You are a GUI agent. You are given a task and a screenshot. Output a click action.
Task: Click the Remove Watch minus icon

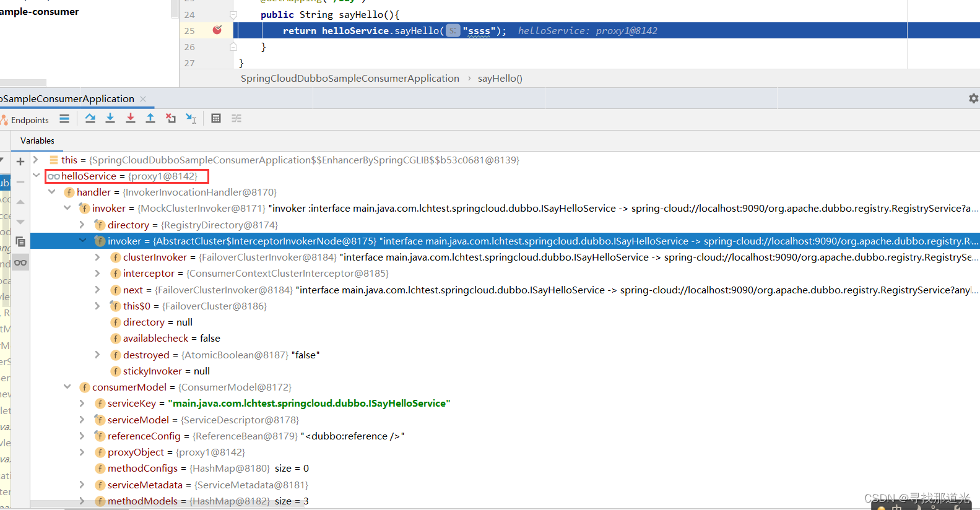[x=20, y=182]
